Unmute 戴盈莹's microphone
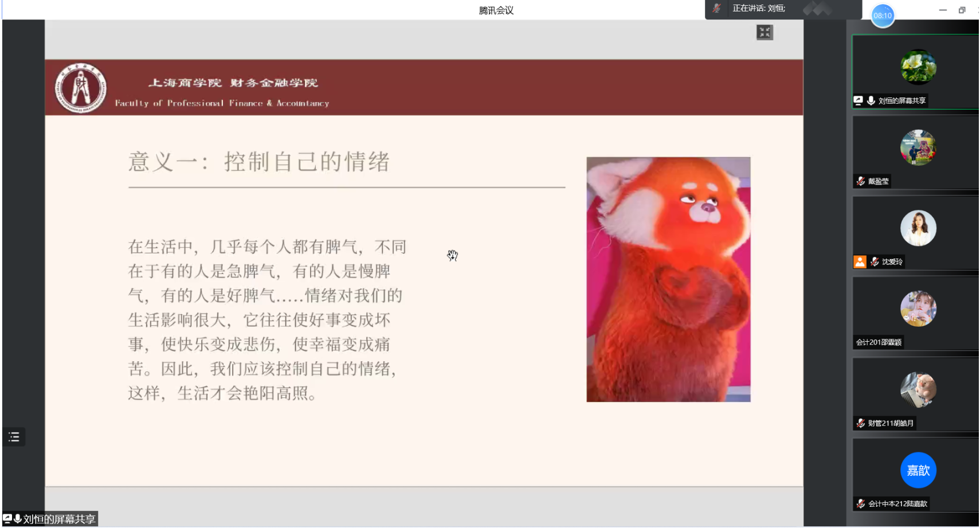The width and height of the screenshot is (980, 528). [x=860, y=181]
